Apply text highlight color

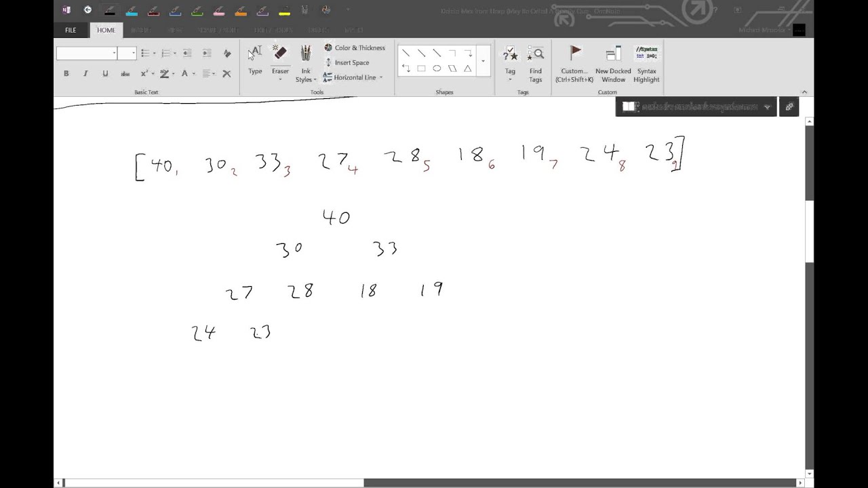tap(164, 73)
